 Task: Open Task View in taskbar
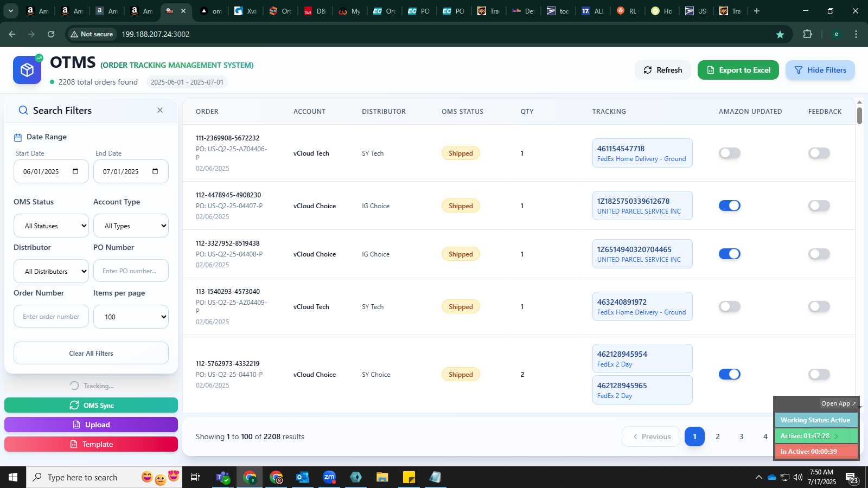pyautogui.click(x=195, y=477)
